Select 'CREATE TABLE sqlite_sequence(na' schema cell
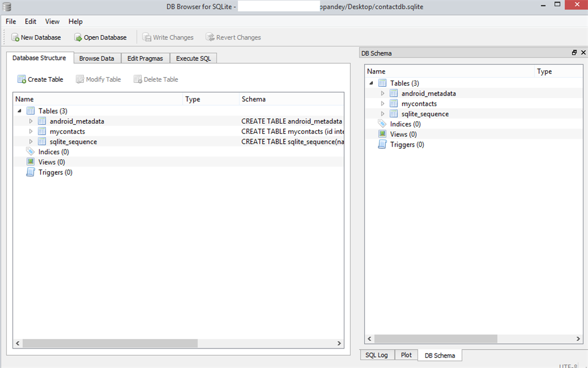This screenshot has width=588, height=368. coord(292,141)
